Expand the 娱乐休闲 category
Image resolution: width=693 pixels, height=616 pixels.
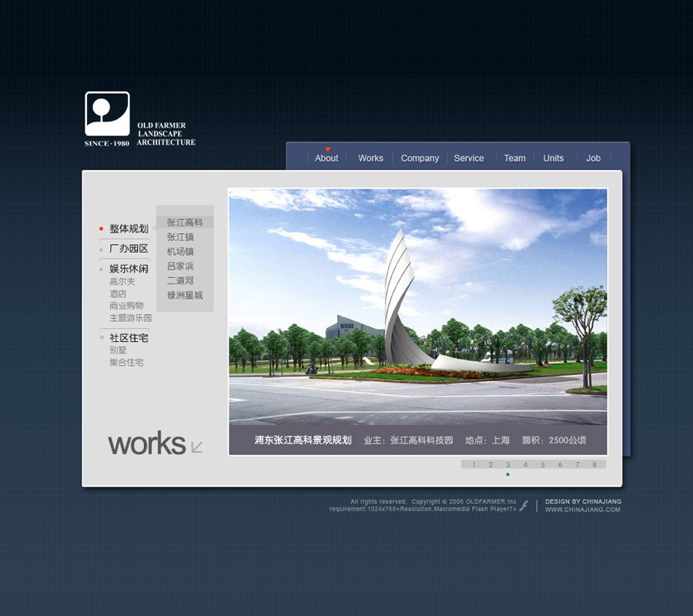coord(129,269)
